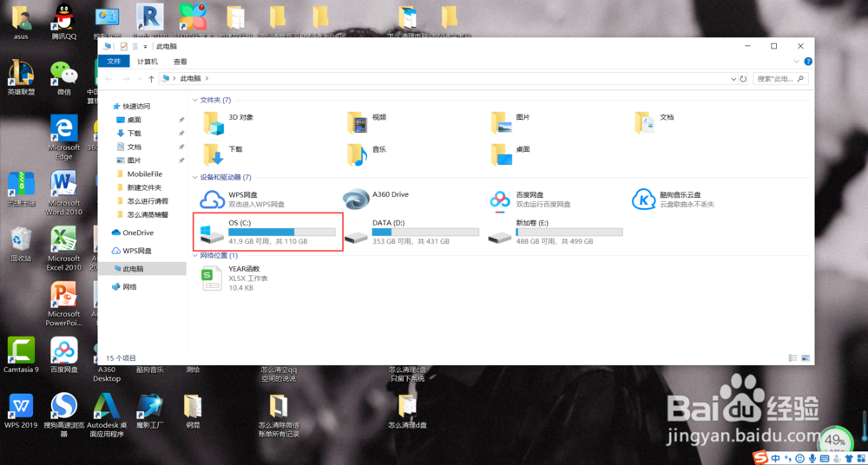The height and width of the screenshot is (465, 868).
Task: Open 腾讯QQ desktop shortcut
Action: [x=64, y=23]
